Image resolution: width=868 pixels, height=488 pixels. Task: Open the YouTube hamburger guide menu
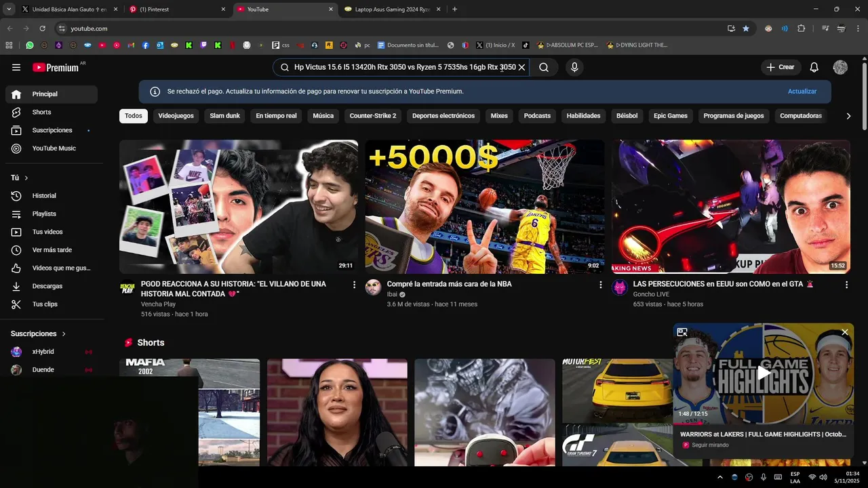16,67
